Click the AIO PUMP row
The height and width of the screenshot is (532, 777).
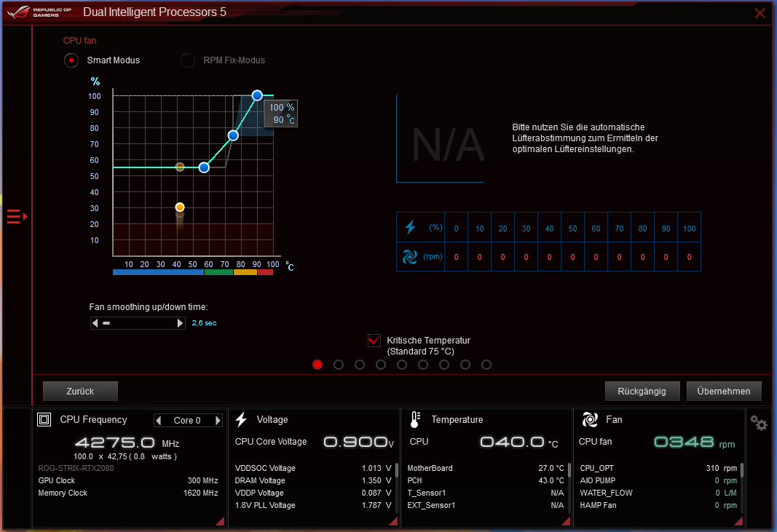point(658,480)
